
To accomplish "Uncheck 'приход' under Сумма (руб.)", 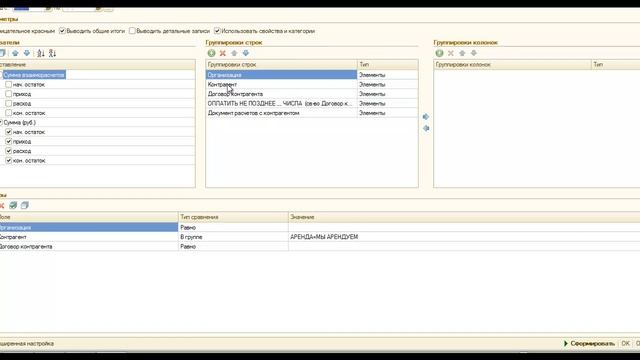I will pos(9,141).
